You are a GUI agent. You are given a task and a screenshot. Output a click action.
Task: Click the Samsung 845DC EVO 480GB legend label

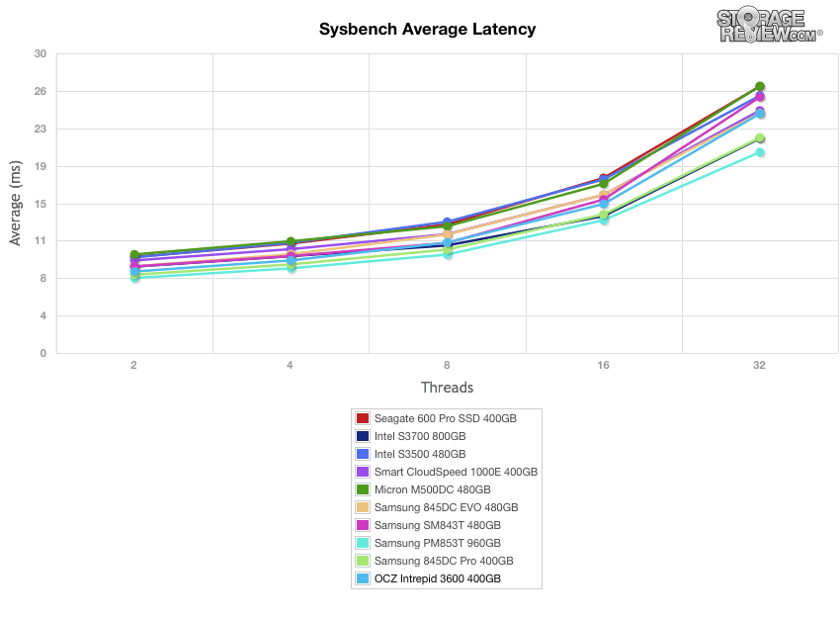coord(447,507)
